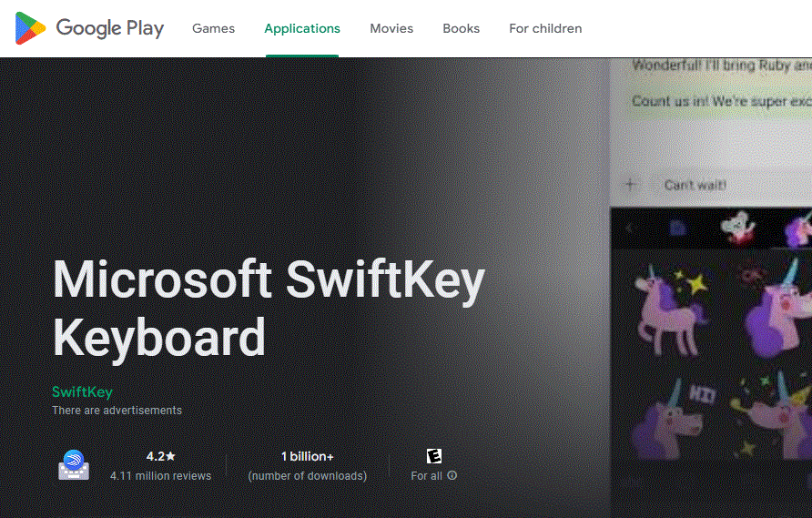Viewport: 812px width, 518px height.
Task: Go to the Movies tab
Action: tap(391, 28)
